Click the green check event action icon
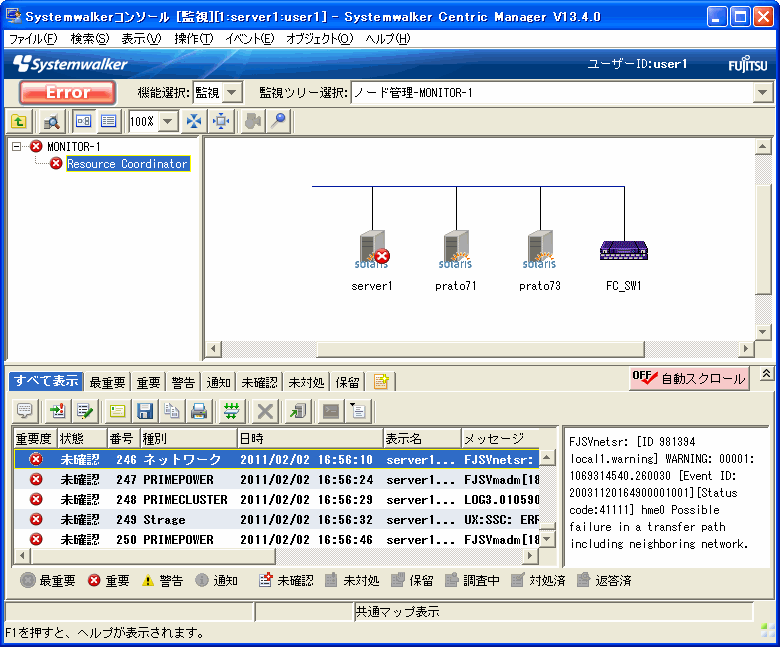Image resolution: width=780 pixels, height=647 pixels. pyautogui.click(x=85, y=411)
